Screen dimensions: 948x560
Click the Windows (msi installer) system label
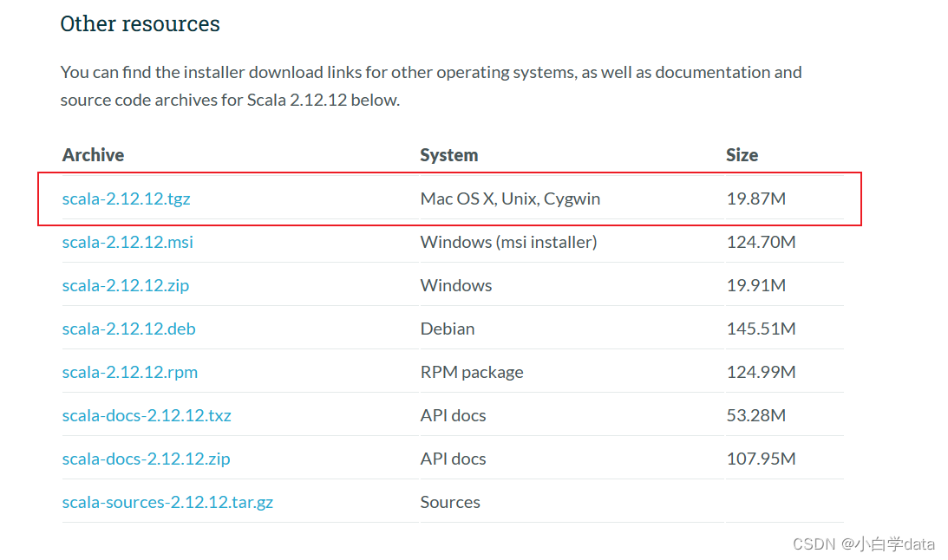point(508,242)
